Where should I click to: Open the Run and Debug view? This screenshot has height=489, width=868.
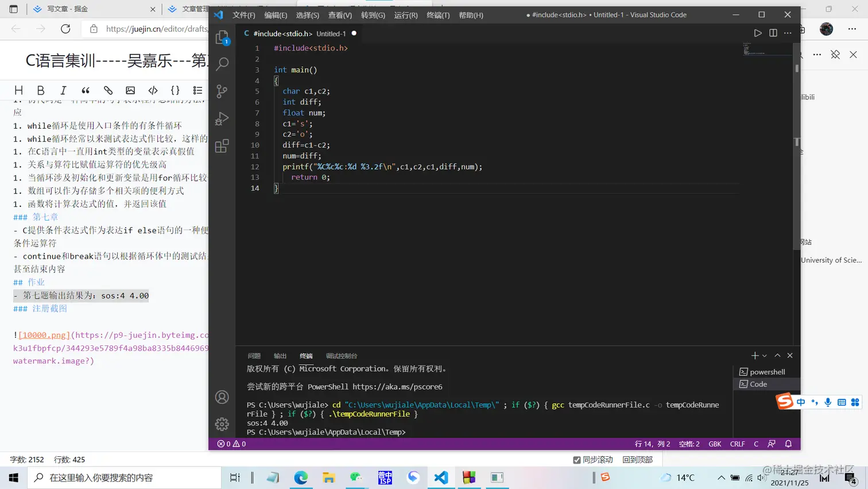point(222,118)
